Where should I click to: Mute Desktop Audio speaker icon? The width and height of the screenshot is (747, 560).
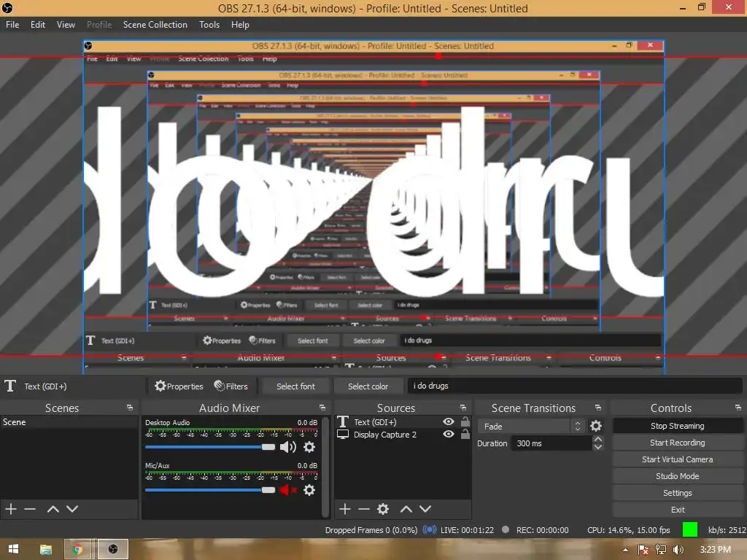[x=287, y=447]
